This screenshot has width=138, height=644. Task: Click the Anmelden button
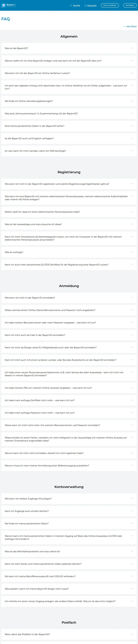130,5
